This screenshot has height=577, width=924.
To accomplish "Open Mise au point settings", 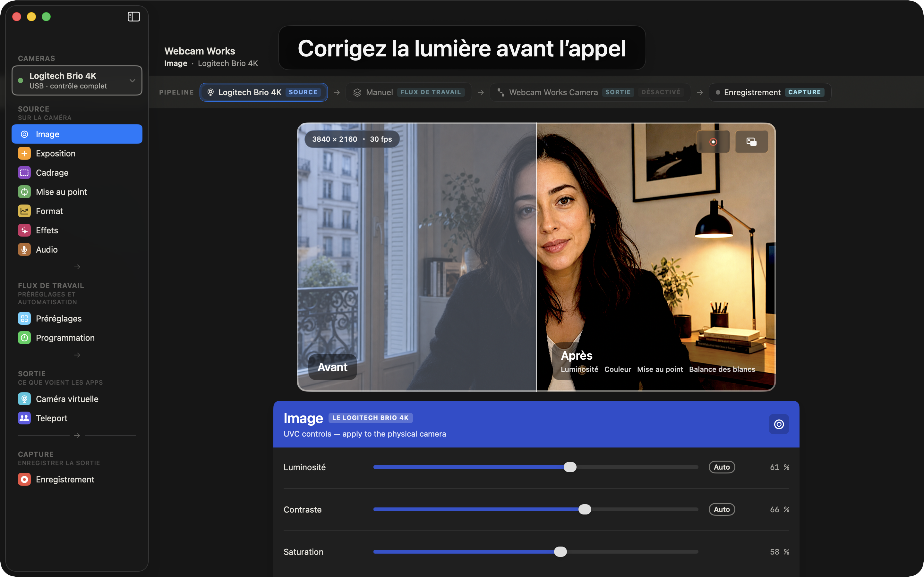I will click(x=77, y=192).
